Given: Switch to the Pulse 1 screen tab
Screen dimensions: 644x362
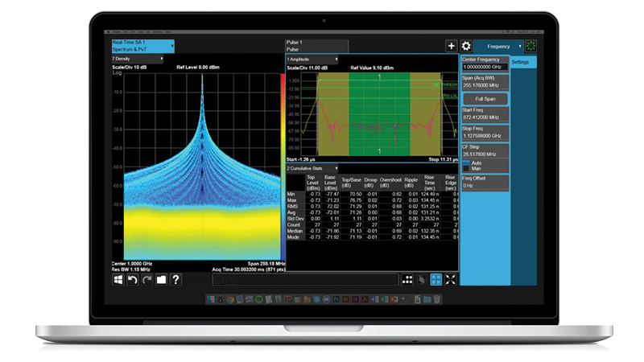Looking at the screenshot, I should (316, 46).
